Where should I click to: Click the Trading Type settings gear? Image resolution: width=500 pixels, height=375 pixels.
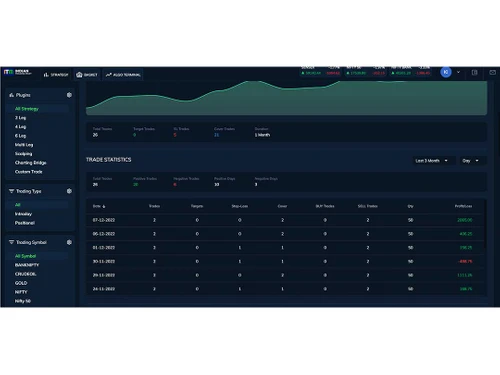69,191
